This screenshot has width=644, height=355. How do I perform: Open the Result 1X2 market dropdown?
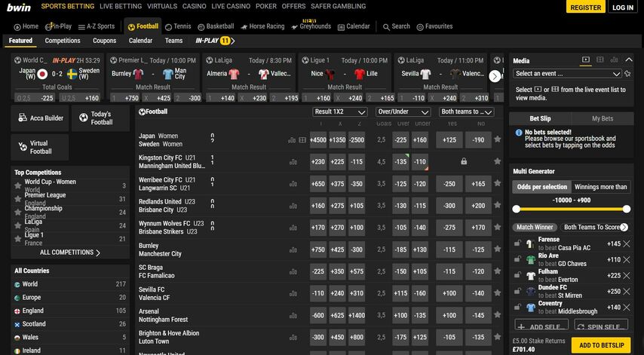pyautogui.click(x=339, y=112)
